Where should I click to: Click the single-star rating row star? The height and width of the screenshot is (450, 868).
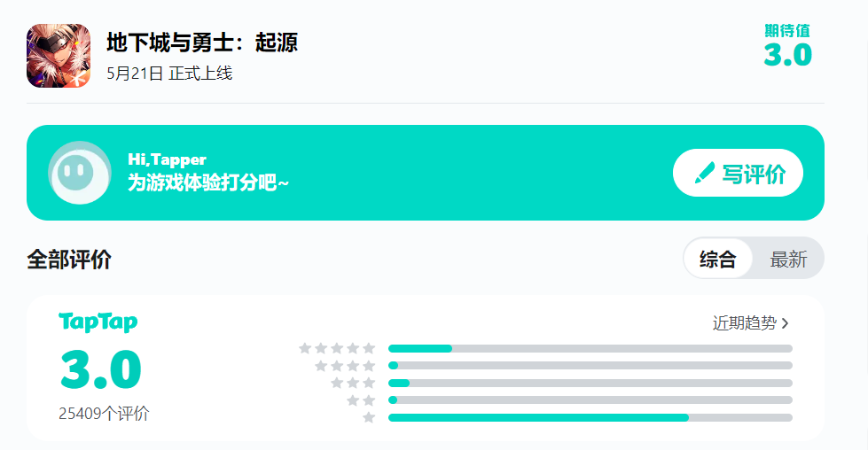click(369, 417)
